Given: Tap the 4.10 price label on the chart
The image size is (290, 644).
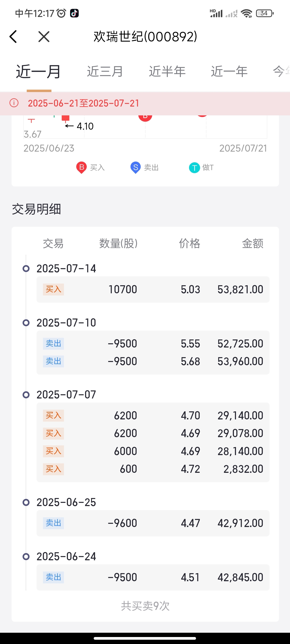Looking at the screenshot, I should [x=85, y=126].
